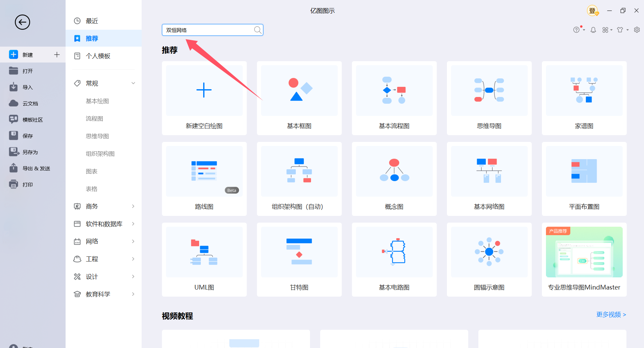Open the 概念图 template
644x348 pixels.
coord(394,179)
